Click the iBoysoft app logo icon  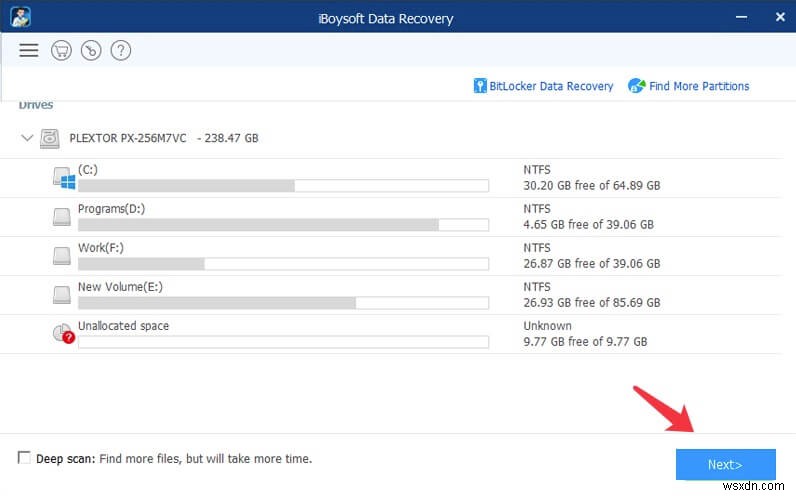pos(18,17)
